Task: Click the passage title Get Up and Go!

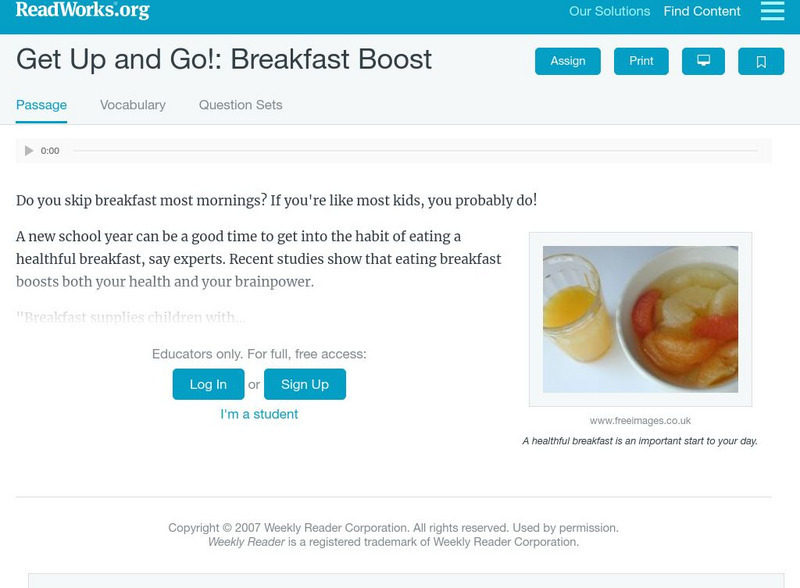Action: (224, 59)
